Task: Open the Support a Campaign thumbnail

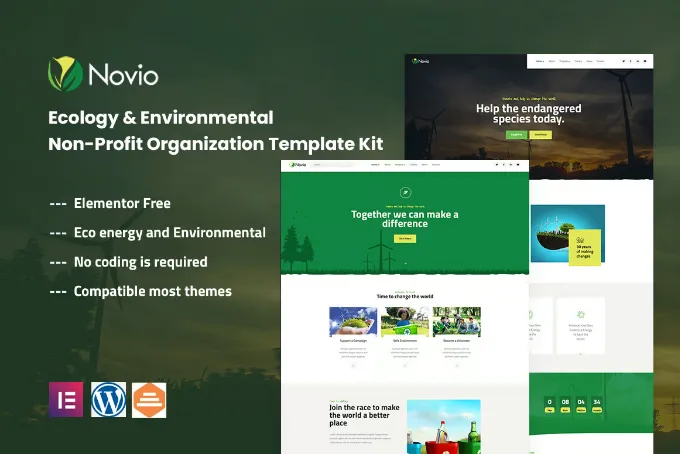Action: [x=353, y=321]
